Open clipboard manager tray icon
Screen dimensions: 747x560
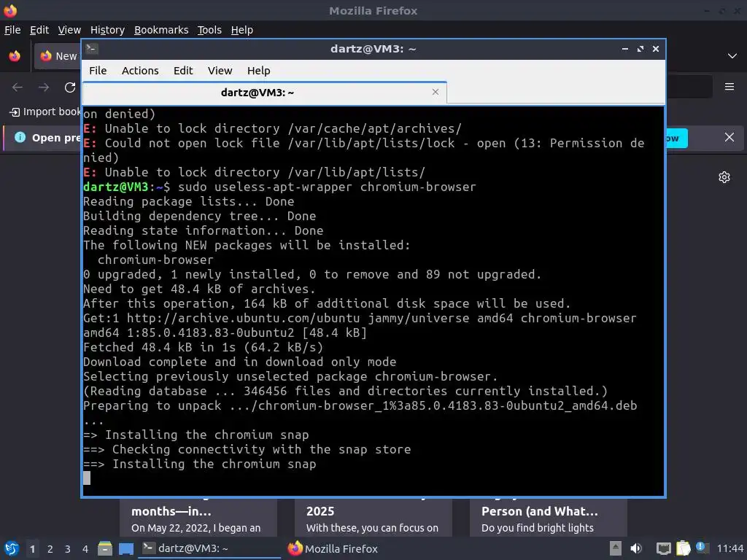(683, 548)
